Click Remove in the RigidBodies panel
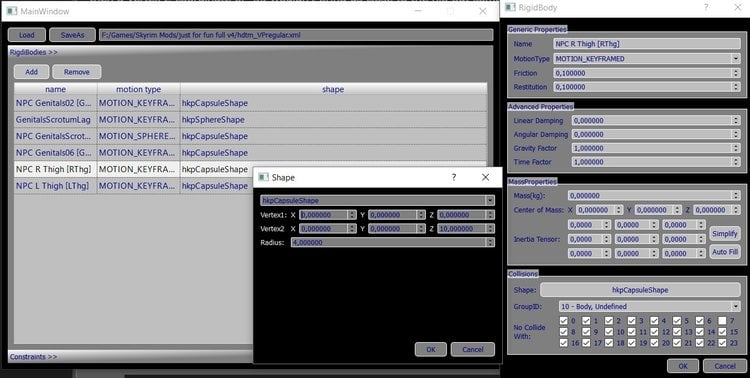Screen dimensions: 750x378 pos(77,72)
